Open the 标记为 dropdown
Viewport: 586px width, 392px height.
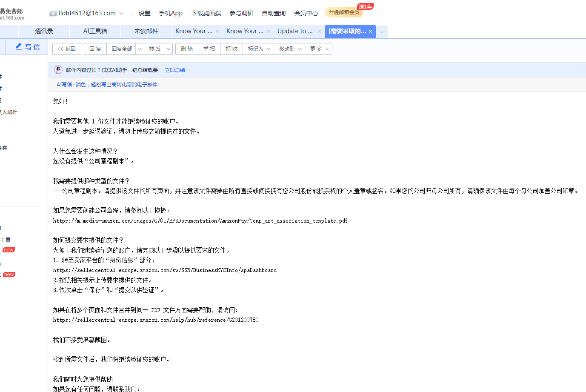click(259, 49)
